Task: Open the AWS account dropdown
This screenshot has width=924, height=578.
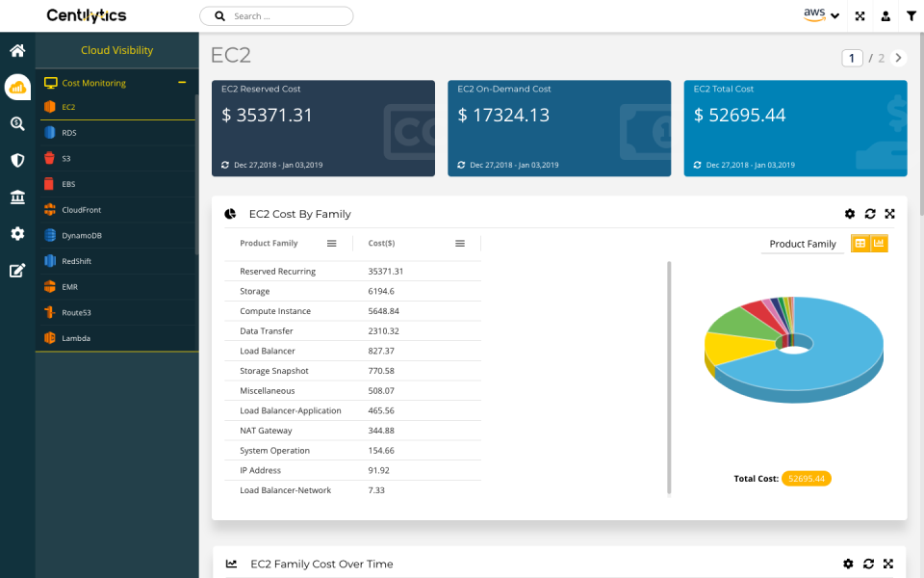Action: [821, 15]
